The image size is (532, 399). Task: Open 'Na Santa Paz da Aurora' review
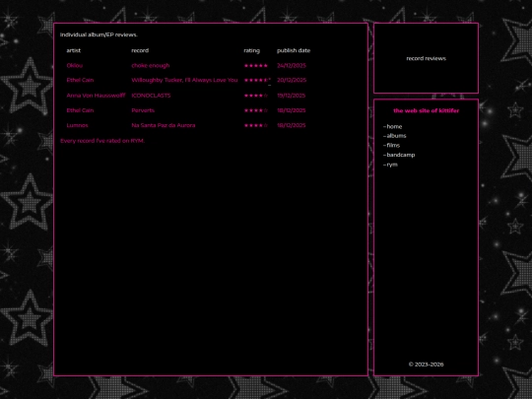pyautogui.click(x=164, y=125)
